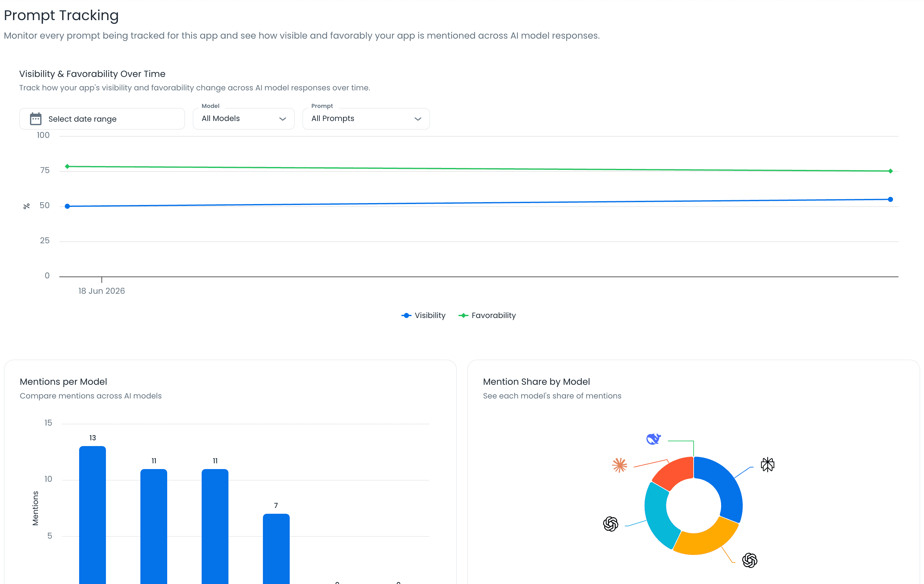Open the Select date range picker
Viewport: 924px width, 584px height.
[102, 119]
